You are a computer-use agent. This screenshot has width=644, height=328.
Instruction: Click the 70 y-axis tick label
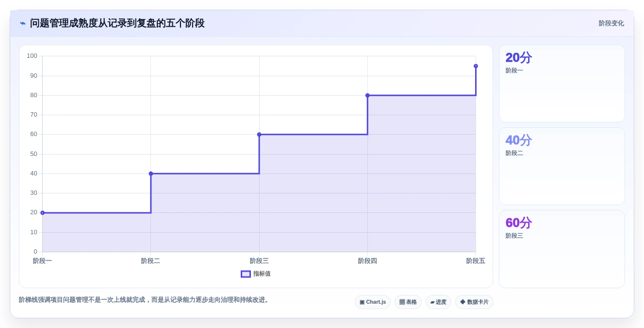click(33, 115)
